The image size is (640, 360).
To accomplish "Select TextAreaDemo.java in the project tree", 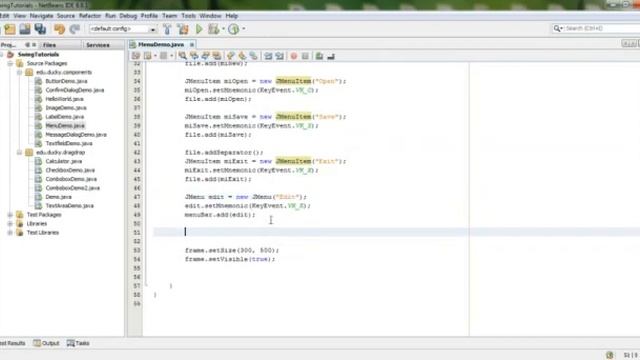I will (69, 206).
